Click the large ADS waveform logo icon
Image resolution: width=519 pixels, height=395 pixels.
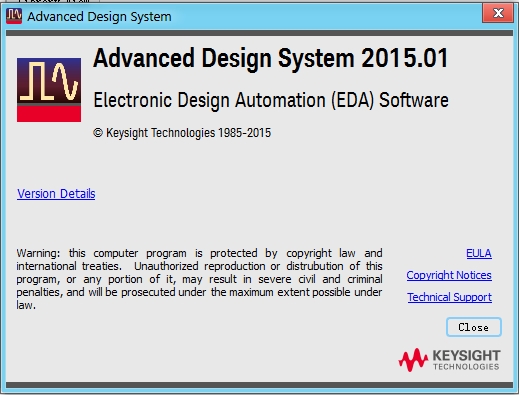(x=49, y=90)
